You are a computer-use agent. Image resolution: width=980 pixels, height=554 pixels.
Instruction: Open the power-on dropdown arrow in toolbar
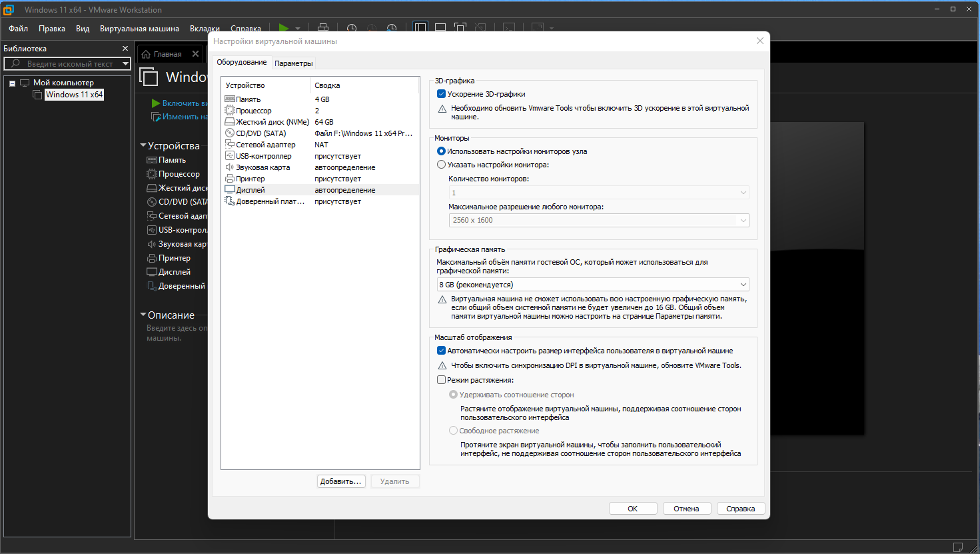coord(298,28)
